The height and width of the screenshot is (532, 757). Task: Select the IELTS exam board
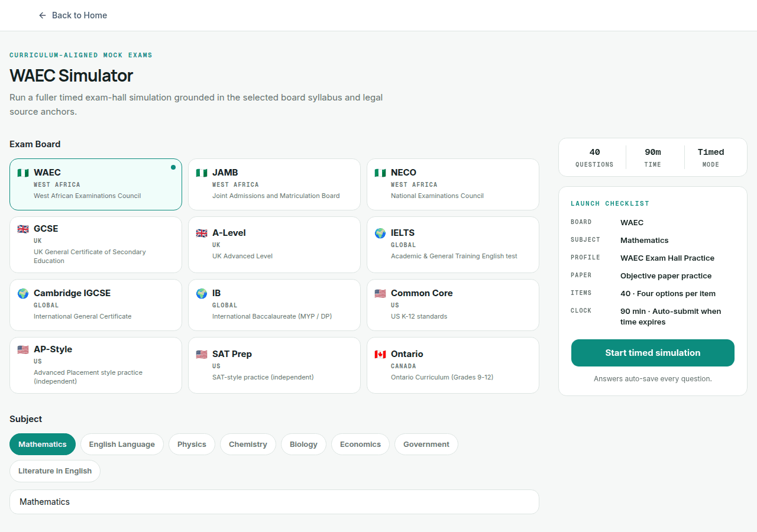pyautogui.click(x=453, y=245)
